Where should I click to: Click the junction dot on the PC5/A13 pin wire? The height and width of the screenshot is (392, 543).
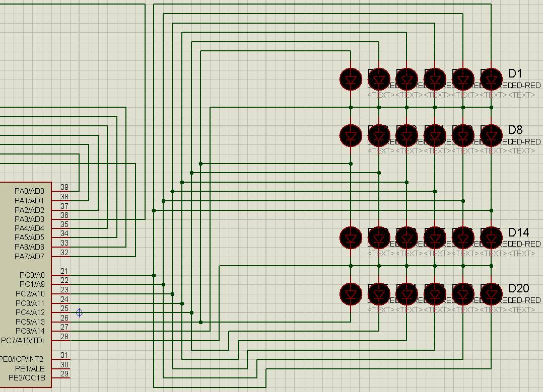click(x=201, y=322)
